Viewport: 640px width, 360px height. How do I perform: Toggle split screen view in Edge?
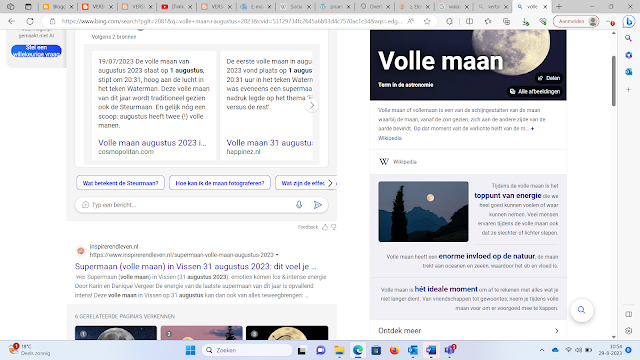click(469, 21)
